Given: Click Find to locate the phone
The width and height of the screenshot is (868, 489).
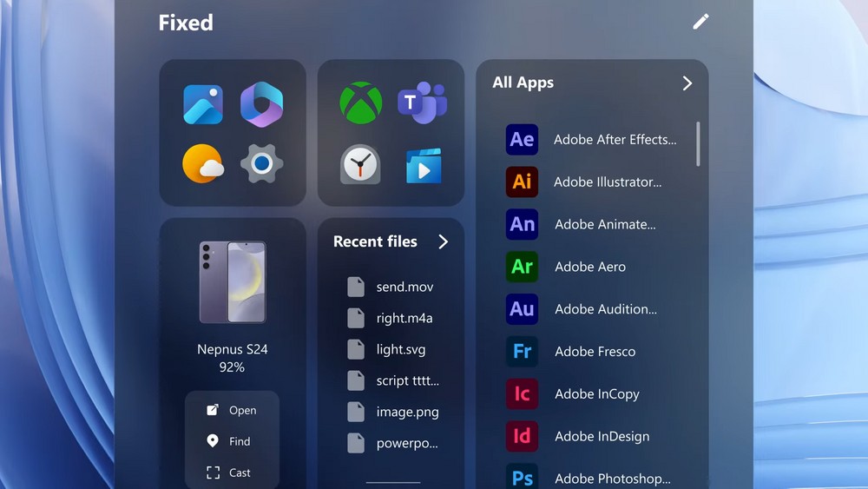Looking at the screenshot, I should pyautogui.click(x=228, y=441).
